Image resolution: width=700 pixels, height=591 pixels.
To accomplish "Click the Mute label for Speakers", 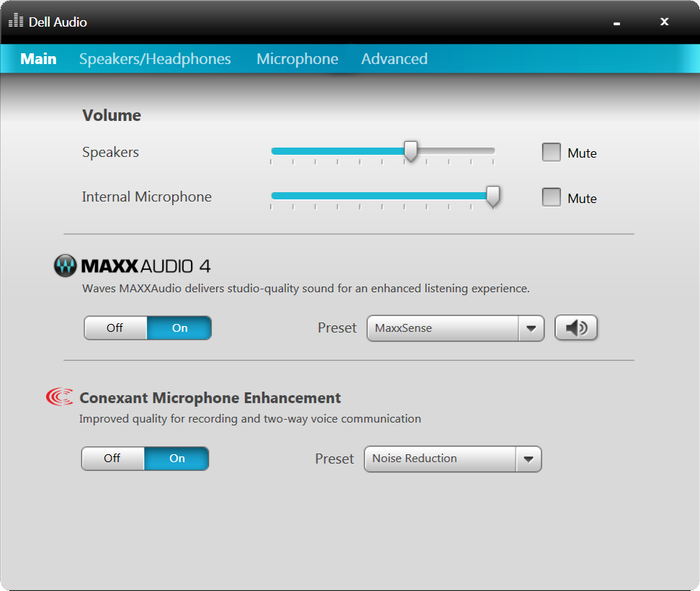I will 582,153.
